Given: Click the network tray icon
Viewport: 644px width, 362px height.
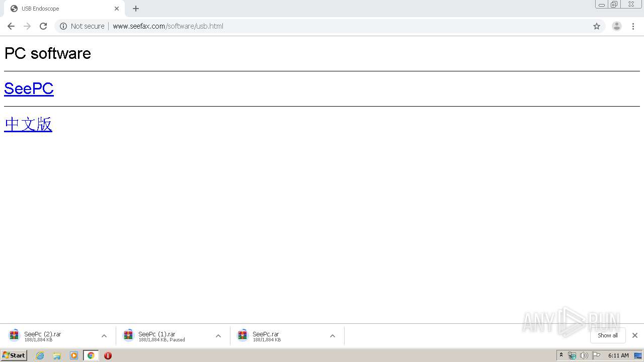Looking at the screenshot, I should 572,355.
